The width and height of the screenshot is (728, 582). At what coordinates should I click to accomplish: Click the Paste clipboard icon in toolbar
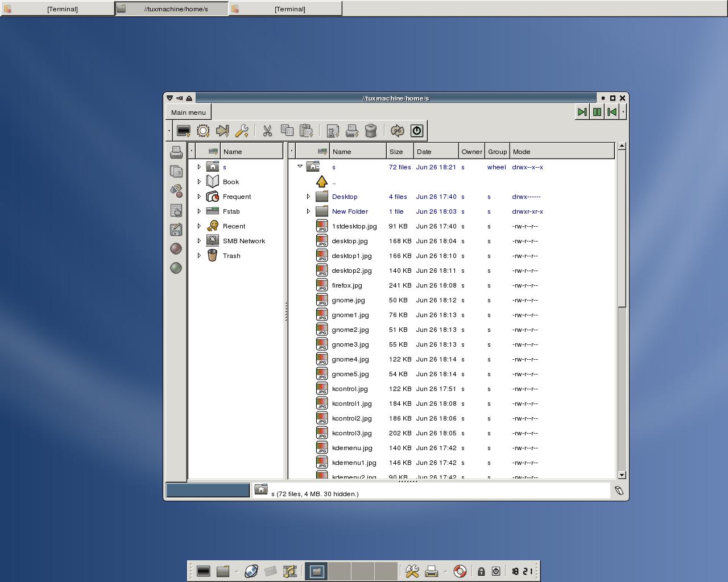306,131
